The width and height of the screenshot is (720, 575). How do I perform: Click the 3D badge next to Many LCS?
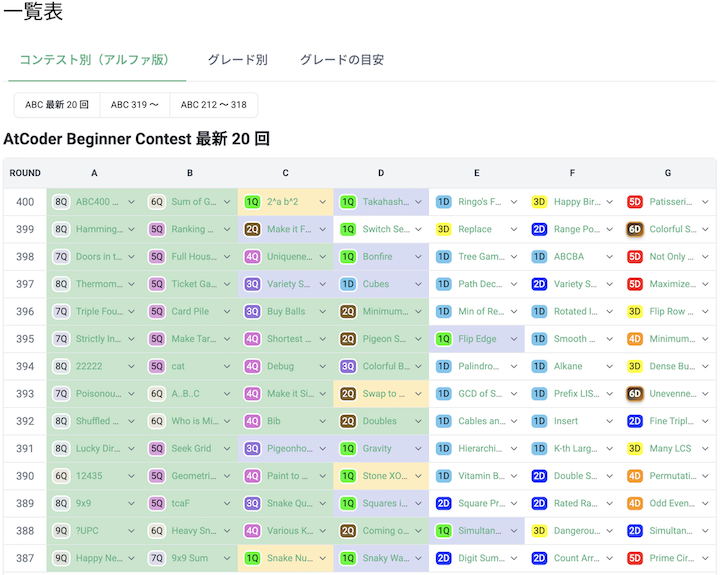click(635, 449)
